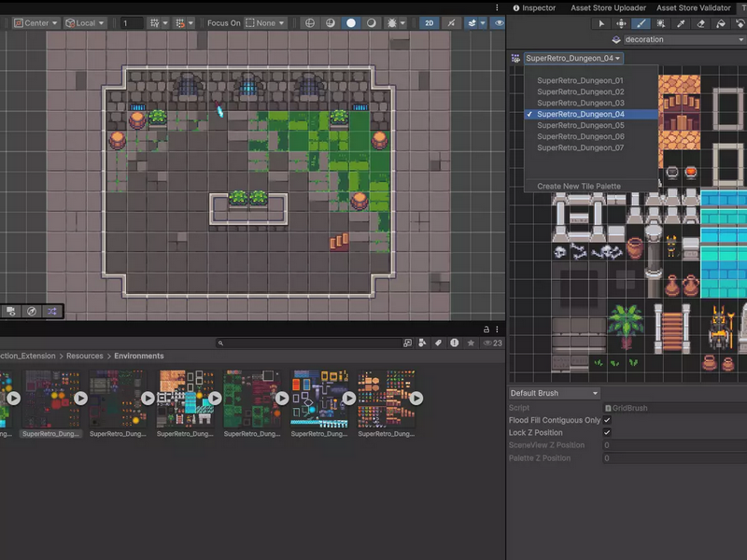The image size is (747, 560).
Task: Toggle hidden packages eye count 23
Action: [493, 343]
